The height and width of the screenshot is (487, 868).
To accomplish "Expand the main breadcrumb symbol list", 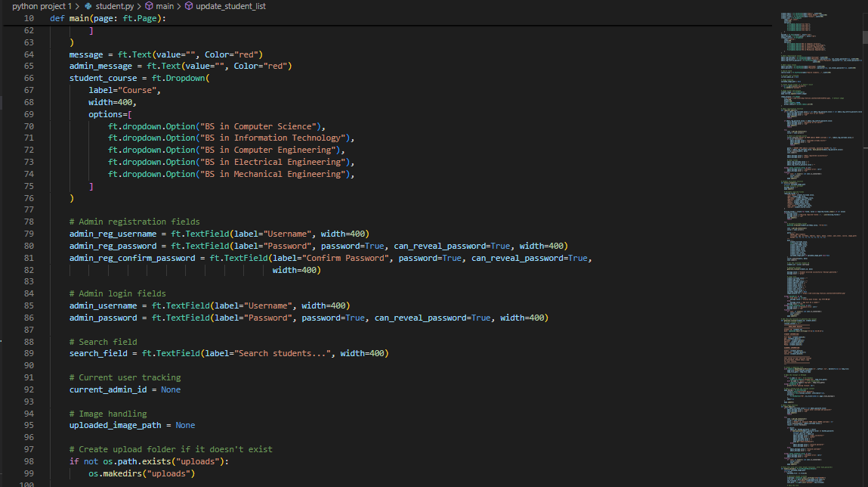I will click(x=165, y=6).
